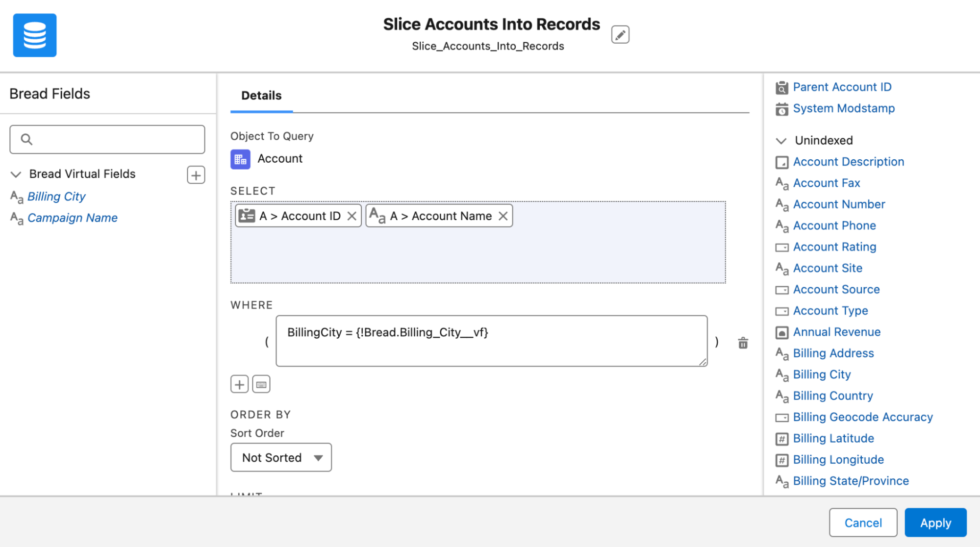Click the calendar icon next to System Modstamp
The width and height of the screenshot is (980, 547).
(x=781, y=108)
